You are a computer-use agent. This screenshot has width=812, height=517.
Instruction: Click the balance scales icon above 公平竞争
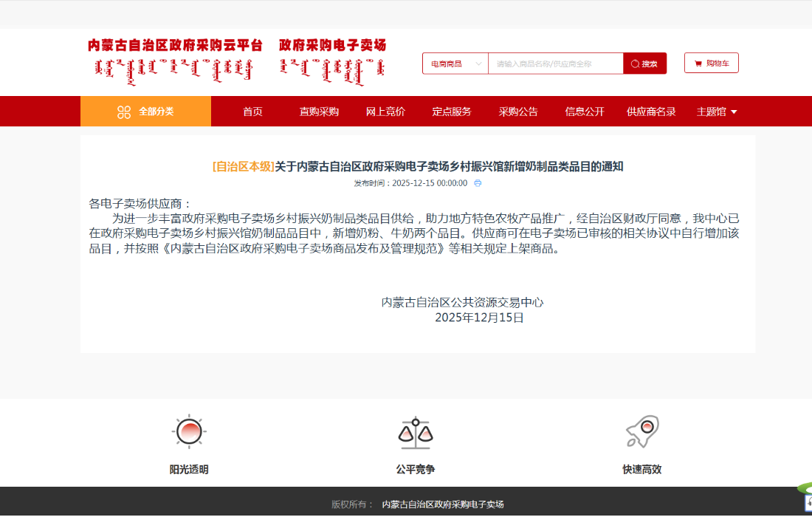(416, 434)
